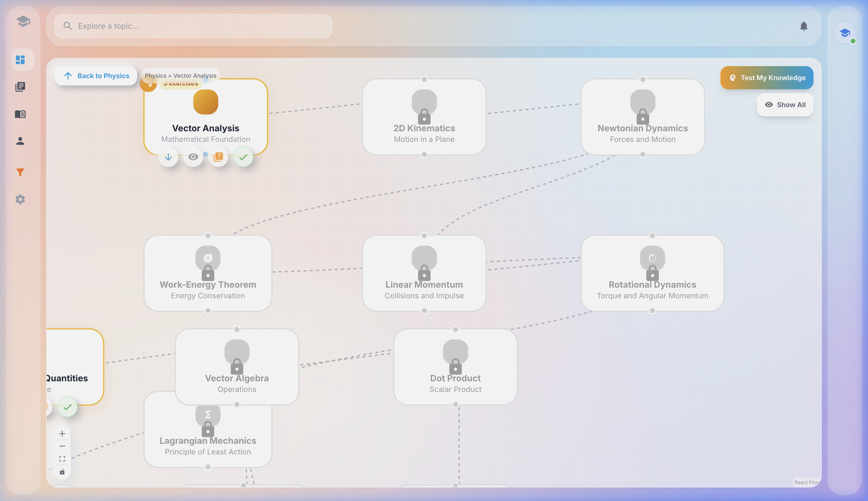Zoom in using the plus control

point(62,434)
